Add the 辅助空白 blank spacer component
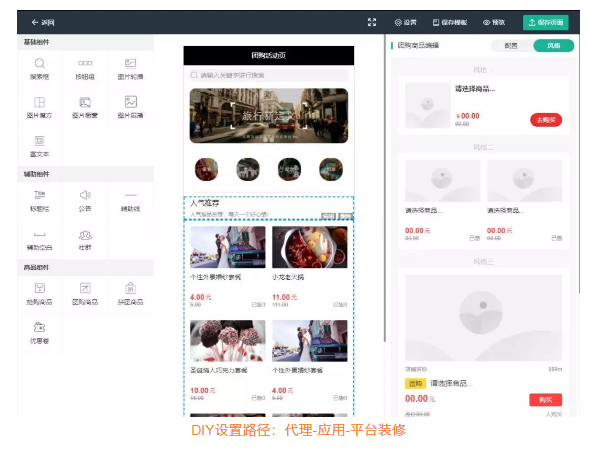Viewport: 600px width, 465px height. tap(39, 240)
